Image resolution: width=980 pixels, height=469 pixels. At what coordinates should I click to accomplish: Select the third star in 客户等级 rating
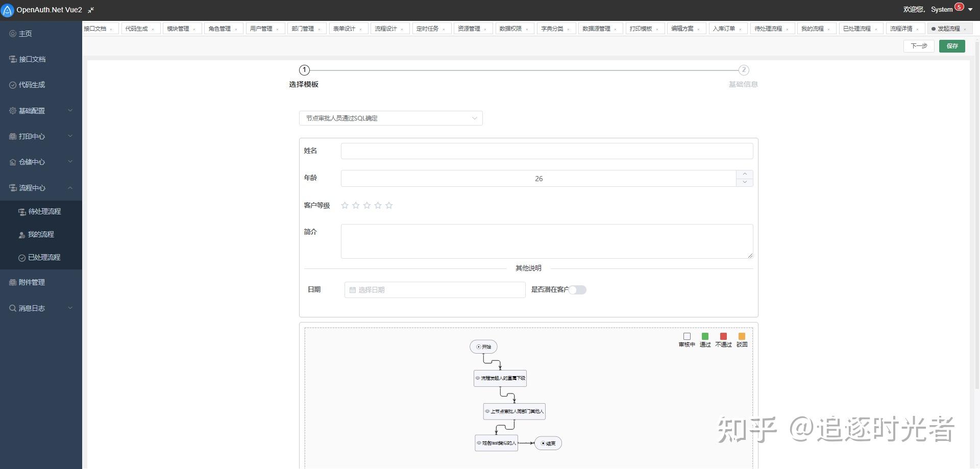(367, 205)
